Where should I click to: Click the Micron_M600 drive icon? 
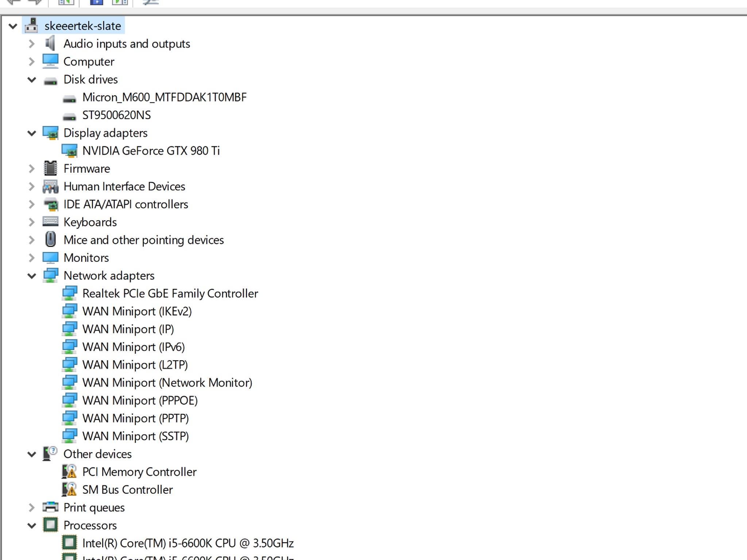69,99
